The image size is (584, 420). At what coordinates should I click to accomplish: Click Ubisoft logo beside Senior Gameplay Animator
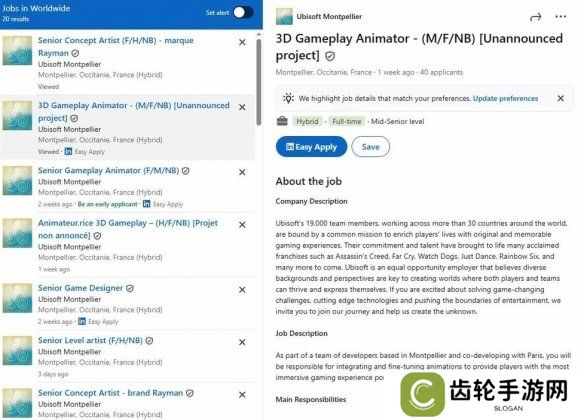(17, 181)
